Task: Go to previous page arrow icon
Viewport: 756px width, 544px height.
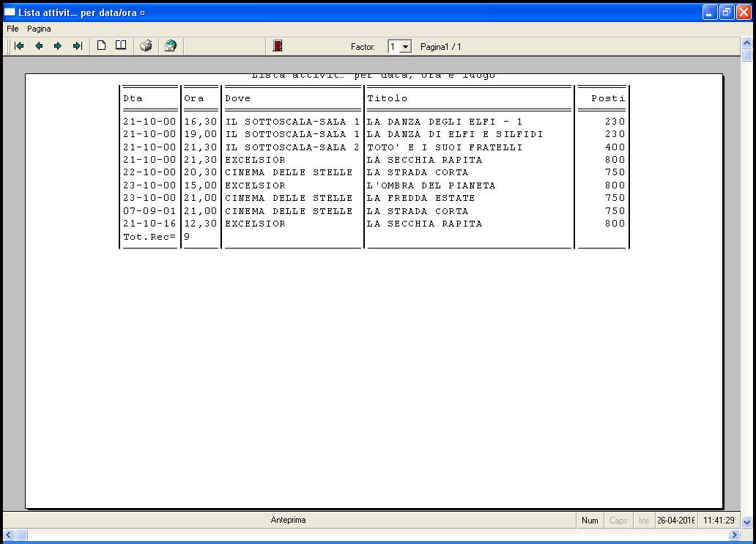Action: (39, 46)
